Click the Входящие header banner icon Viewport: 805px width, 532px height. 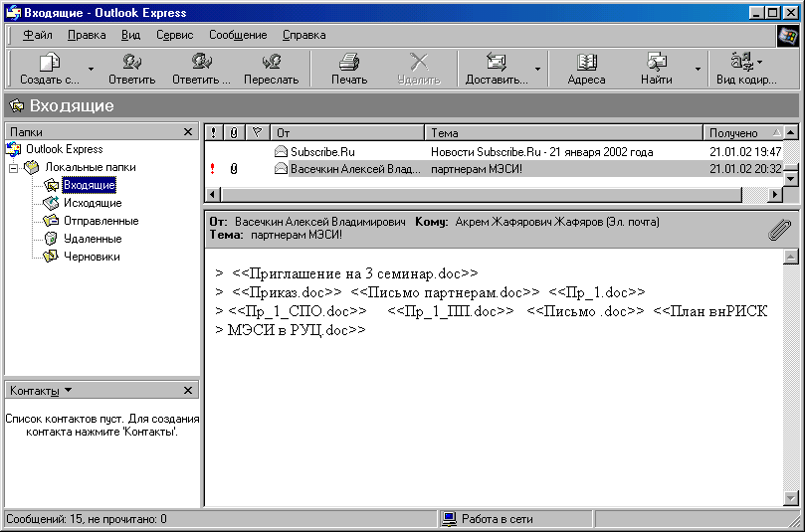pos(17,105)
